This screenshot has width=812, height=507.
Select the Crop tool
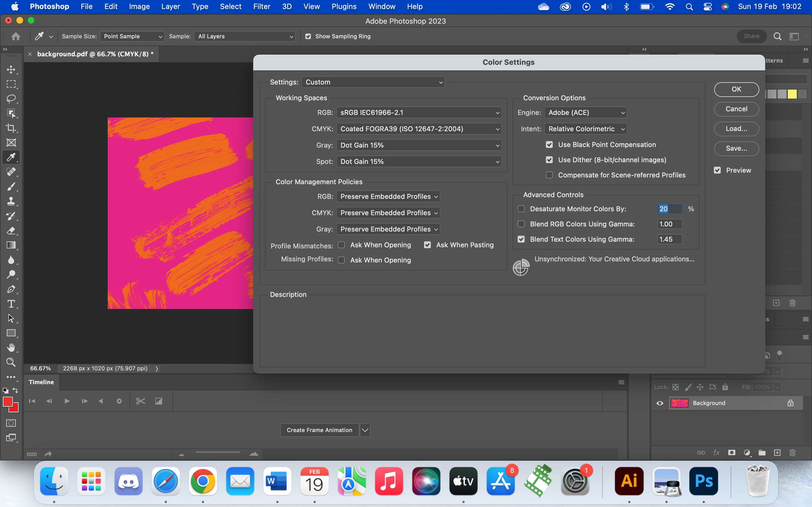click(x=11, y=128)
